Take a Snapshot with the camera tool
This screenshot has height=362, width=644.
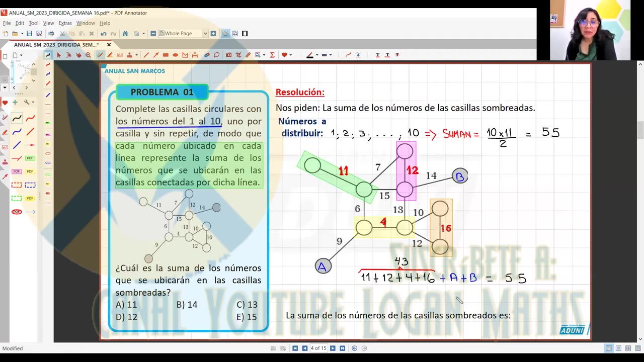pyautogui.click(x=229, y=55)
